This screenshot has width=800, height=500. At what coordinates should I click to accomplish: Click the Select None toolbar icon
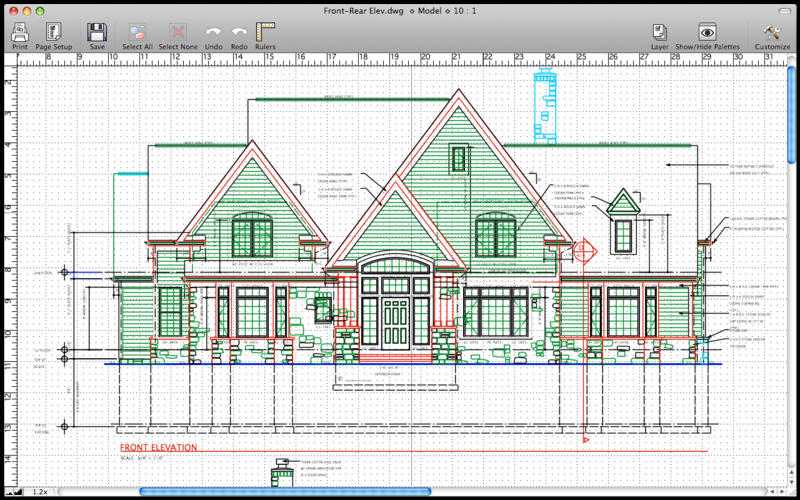pos(178,32)
